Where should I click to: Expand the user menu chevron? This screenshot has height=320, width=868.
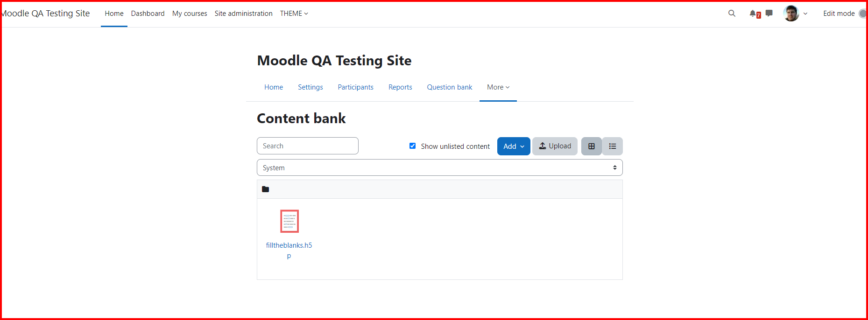pos(805,14)
